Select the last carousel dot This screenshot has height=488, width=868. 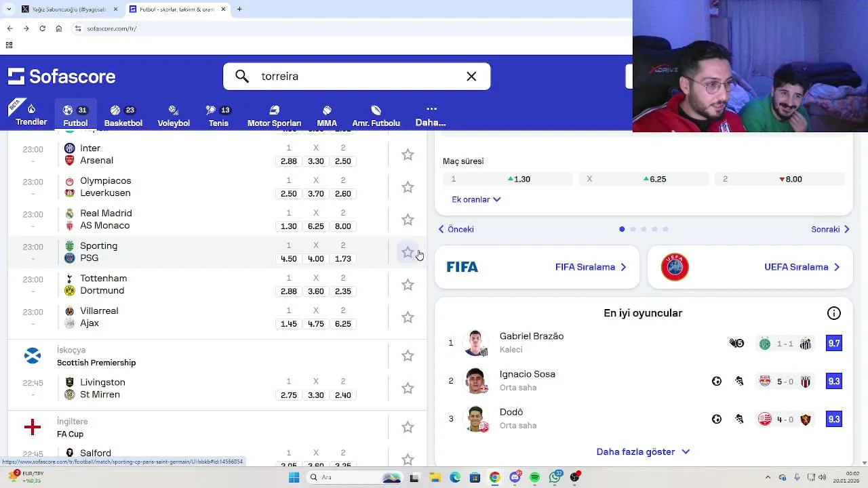(x=665, y=229)
